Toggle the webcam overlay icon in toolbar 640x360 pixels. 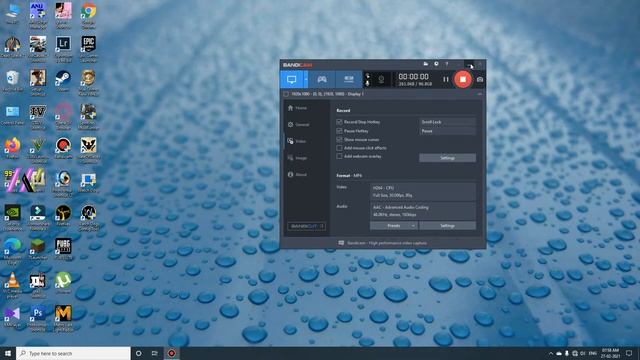tap(381, 80)
